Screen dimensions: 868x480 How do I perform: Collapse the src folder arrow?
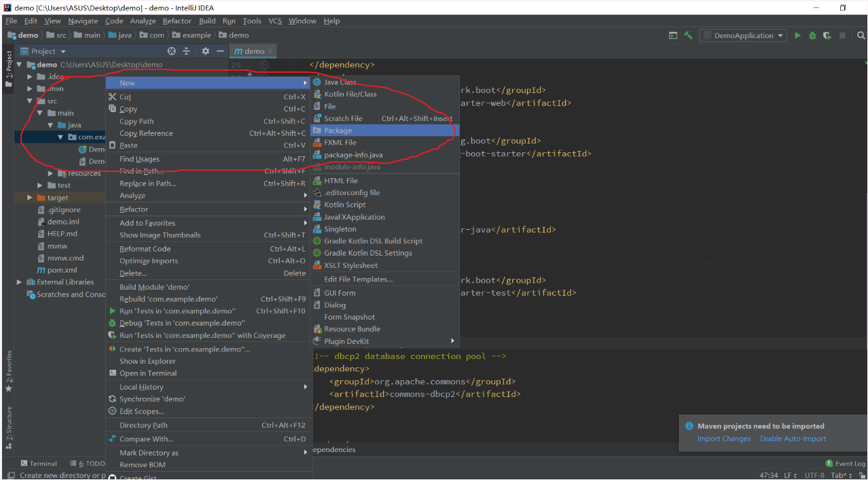(30, 101)
